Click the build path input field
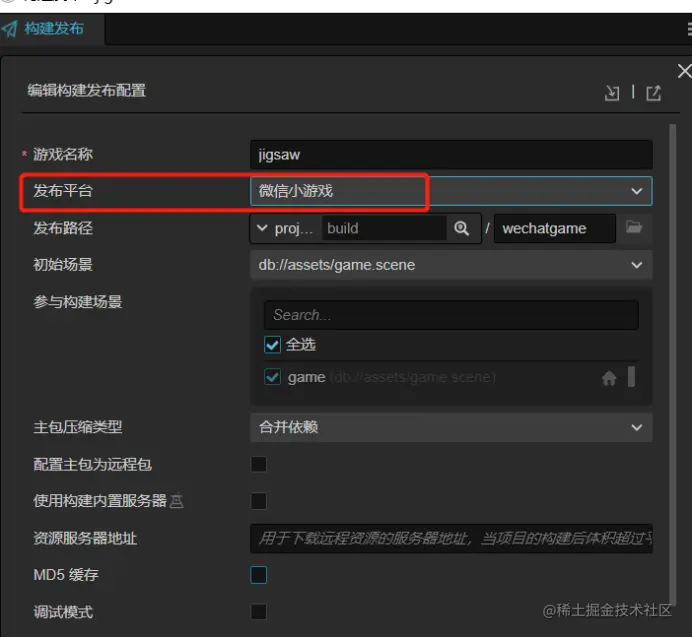Screen dimensions: 692x638 coord(384,229)
